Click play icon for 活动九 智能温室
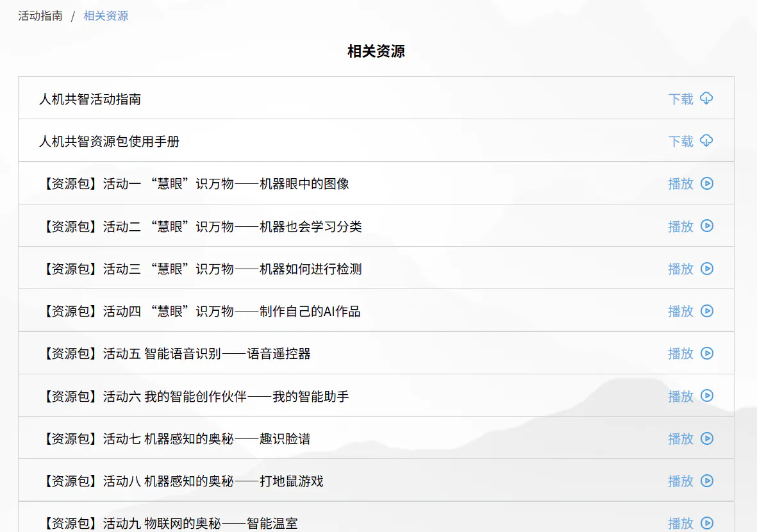Viewport: 757px width, 532px height. [707, 523]
